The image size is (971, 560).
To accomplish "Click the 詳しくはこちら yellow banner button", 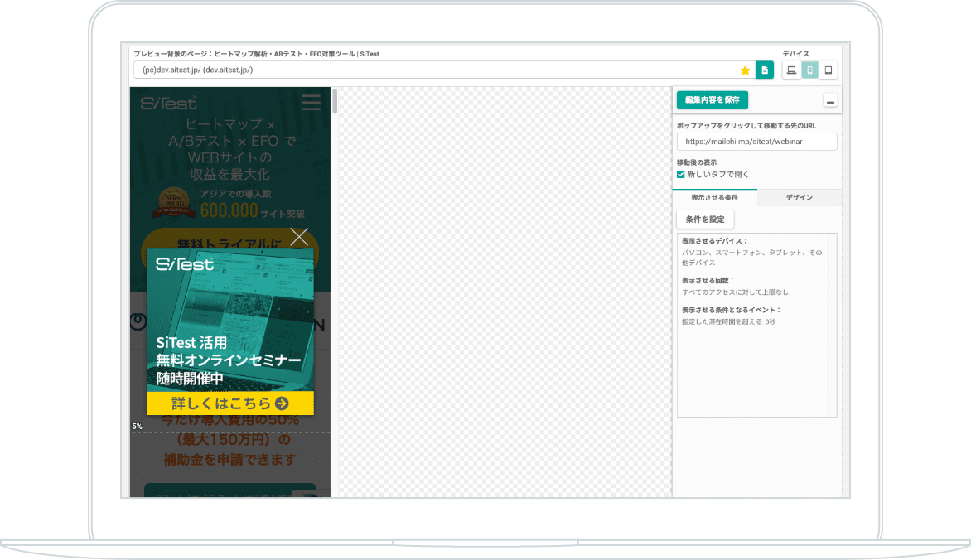I will click(229, 403).
